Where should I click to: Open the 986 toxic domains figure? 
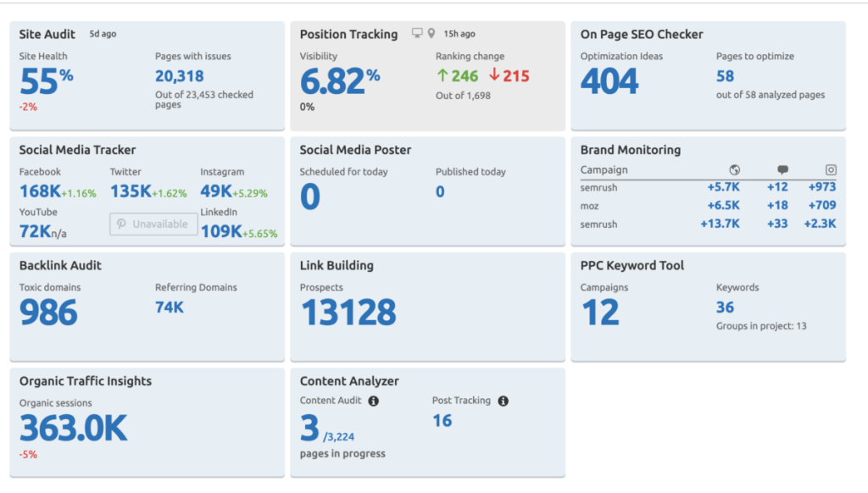click(x=48, y=313)
